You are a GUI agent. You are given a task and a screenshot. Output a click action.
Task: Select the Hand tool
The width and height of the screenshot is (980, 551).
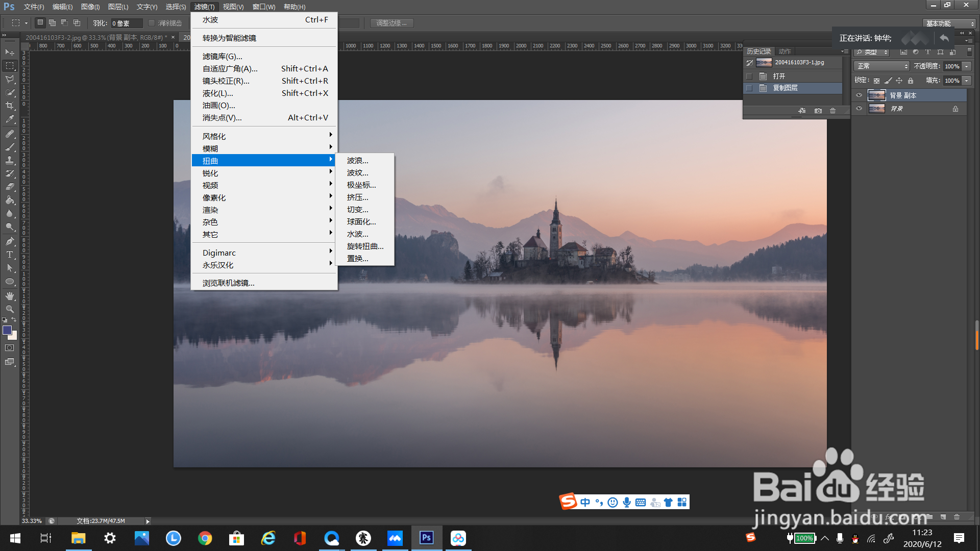(10, 296)
